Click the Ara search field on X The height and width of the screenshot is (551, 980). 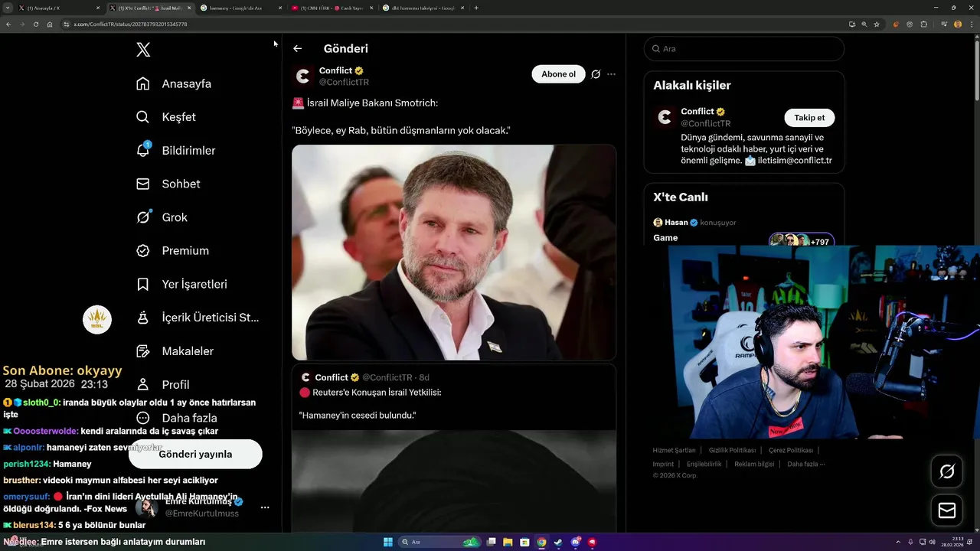(743, 48)
